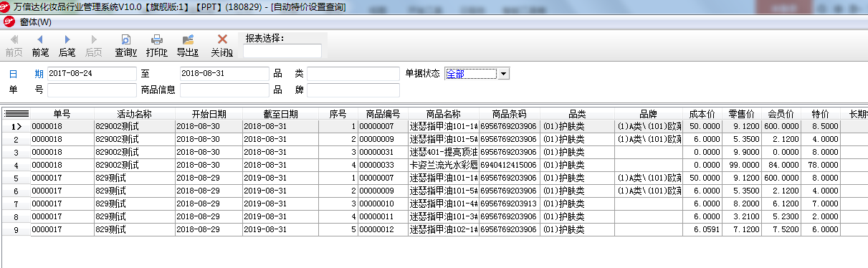Click the 商品名称 column header

[443, 114]
